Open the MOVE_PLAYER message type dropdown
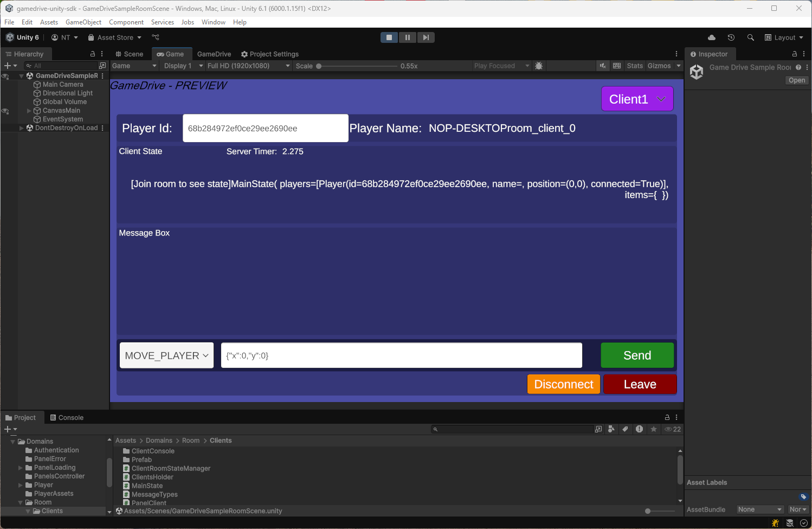 [166, 355]
